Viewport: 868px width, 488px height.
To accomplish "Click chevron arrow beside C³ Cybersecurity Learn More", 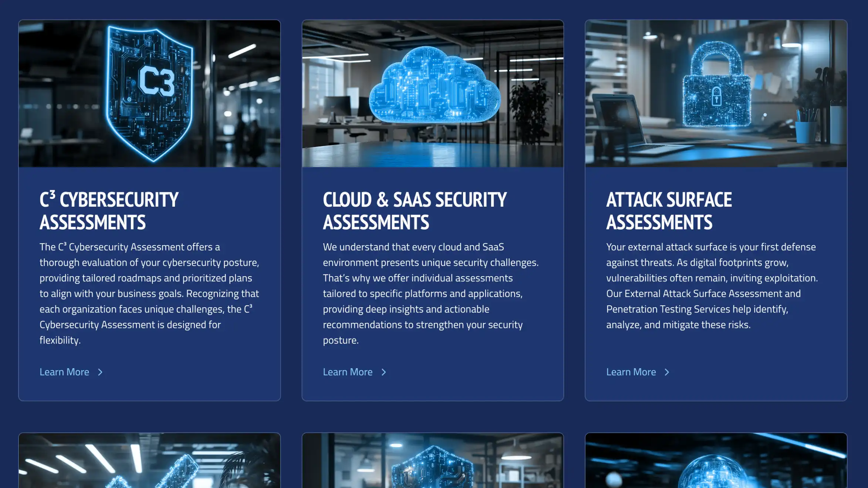I will [100, 372].
